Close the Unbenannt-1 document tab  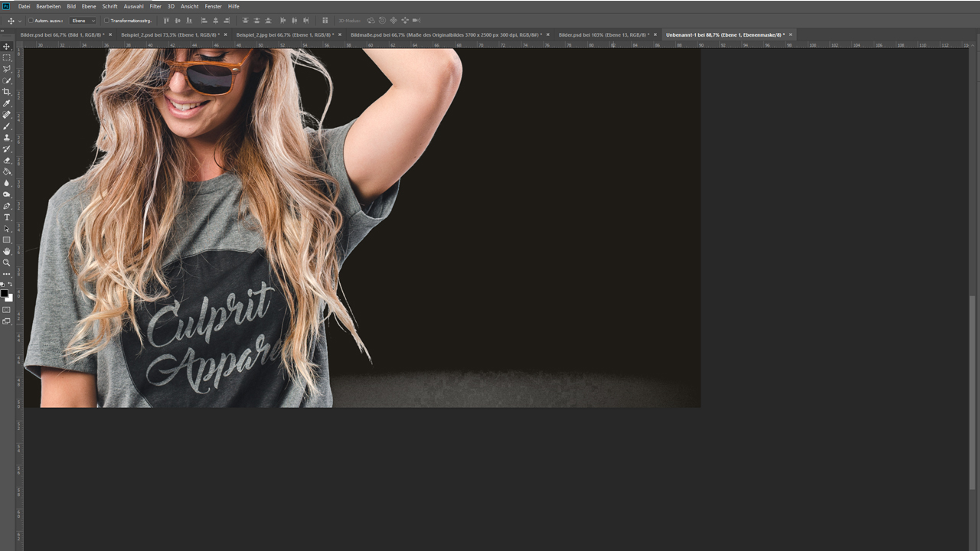pos(791,34)
